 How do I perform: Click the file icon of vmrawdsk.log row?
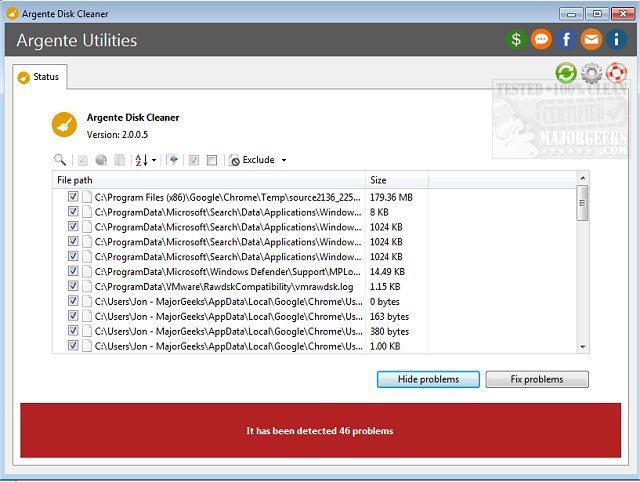click(87, 287)
